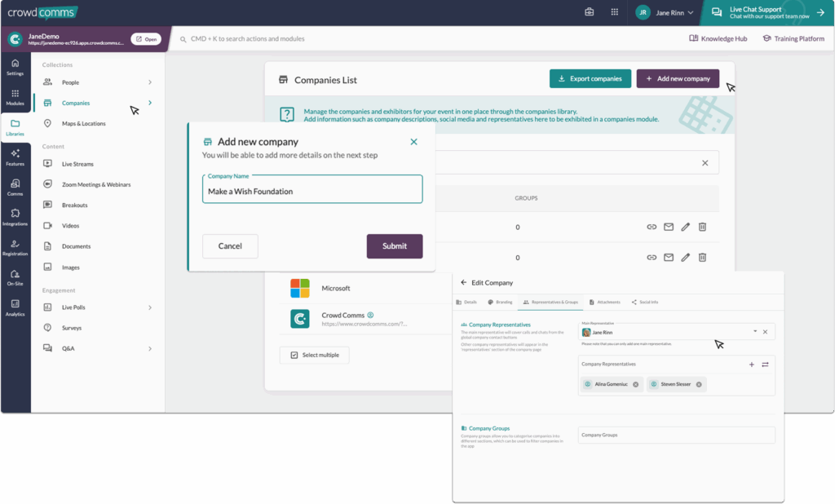Image resolution: width=835 pixels, height=504 pixels.
Task: Click the trash icon in first company row
Action: 702,227
